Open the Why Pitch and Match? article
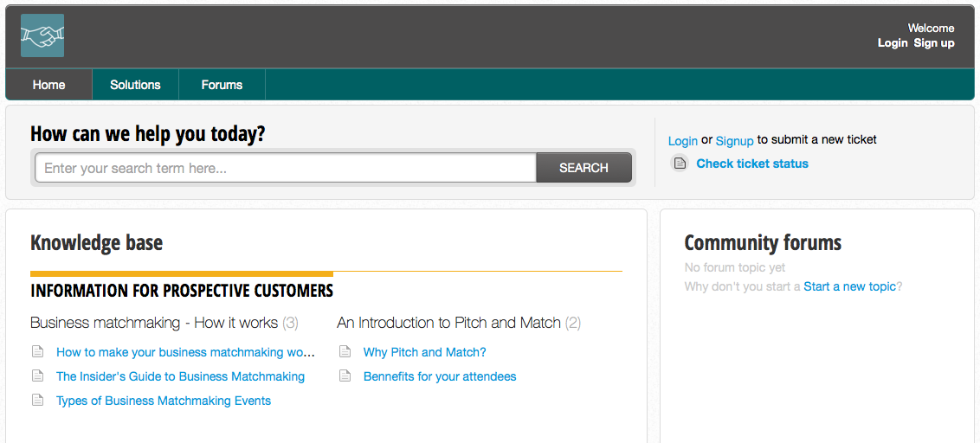The image size is (980, 443). (424, 352)
